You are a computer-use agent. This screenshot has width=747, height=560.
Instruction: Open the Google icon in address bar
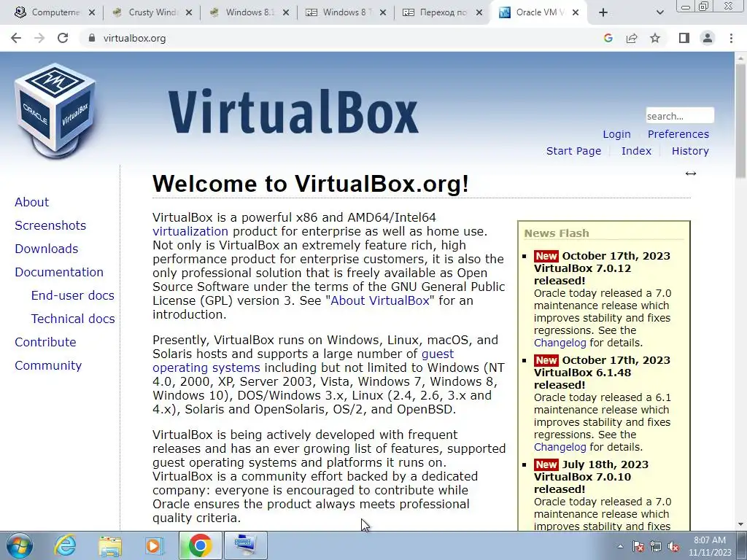(x=608, y=38)
